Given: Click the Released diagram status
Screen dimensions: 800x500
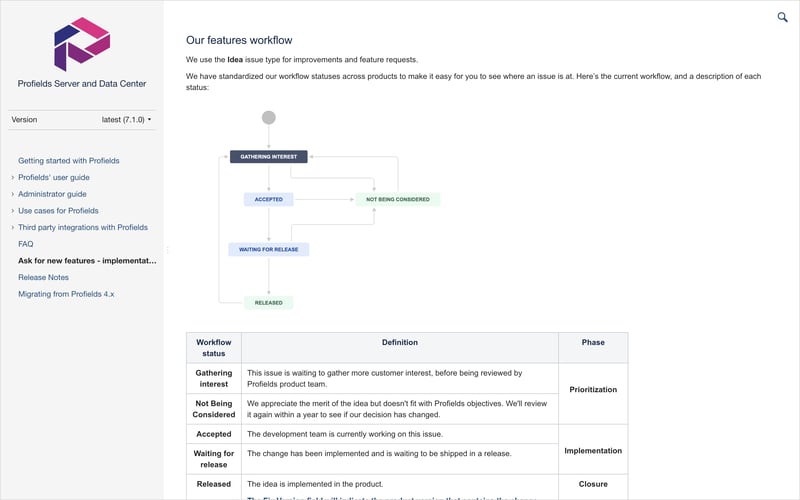Looking at the screenshot, I should (268, 303).
